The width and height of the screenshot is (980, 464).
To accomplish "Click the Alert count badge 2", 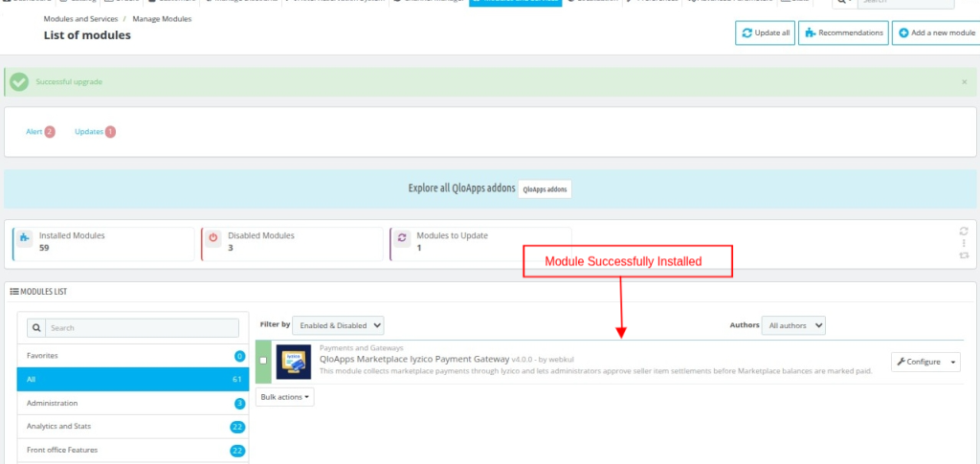I will click(x=50, y=132).
